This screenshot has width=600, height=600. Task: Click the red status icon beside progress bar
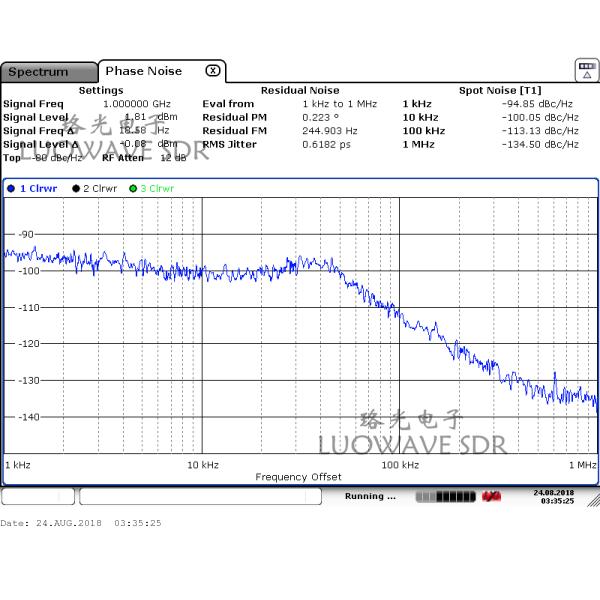(x=491, y=497)
